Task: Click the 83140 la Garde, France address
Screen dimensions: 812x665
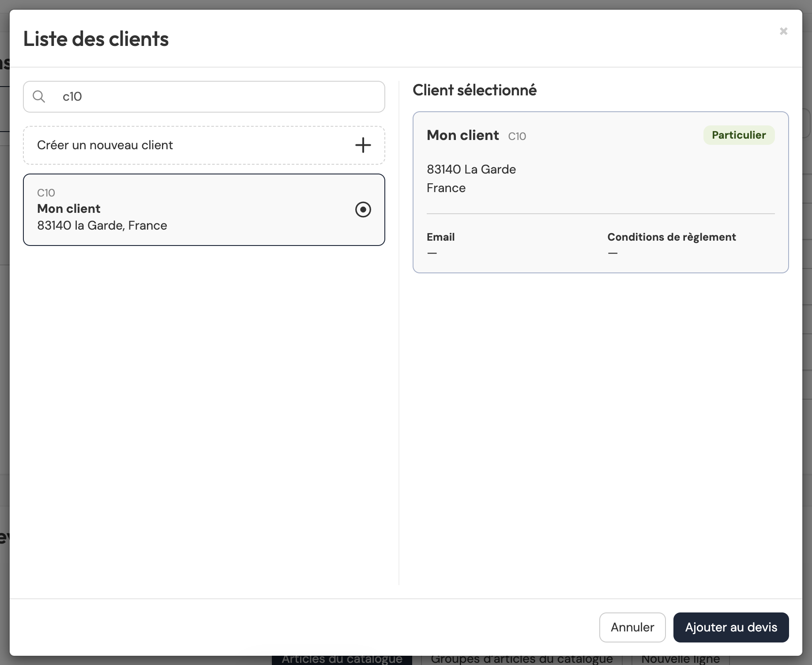Action: pyautogui.click(x=102, y=226)
